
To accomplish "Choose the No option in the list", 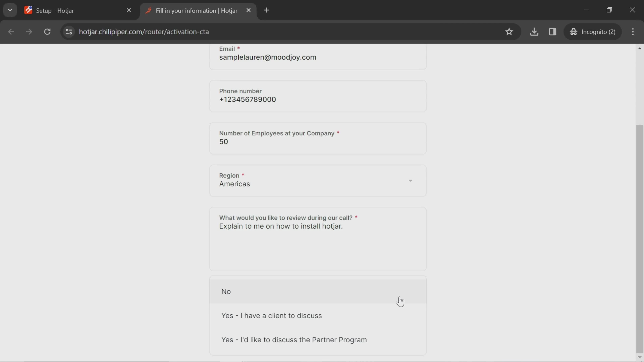I will click(318, 291).
